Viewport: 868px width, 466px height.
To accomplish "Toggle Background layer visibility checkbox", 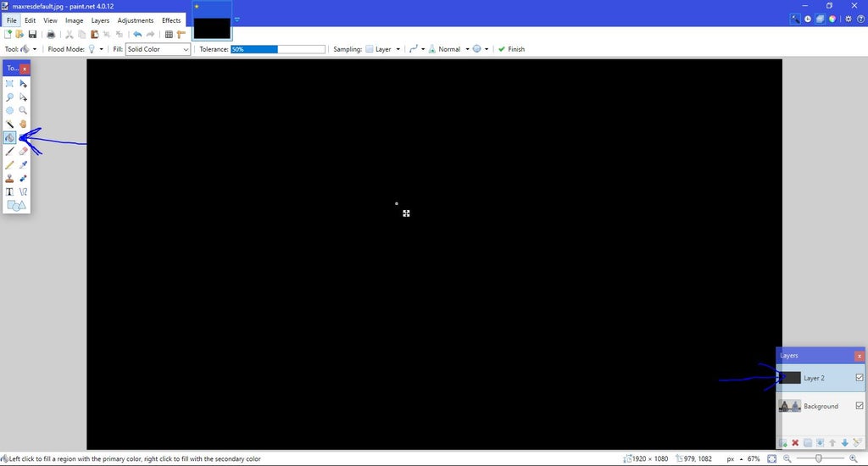I will click(x=860, y=406).
